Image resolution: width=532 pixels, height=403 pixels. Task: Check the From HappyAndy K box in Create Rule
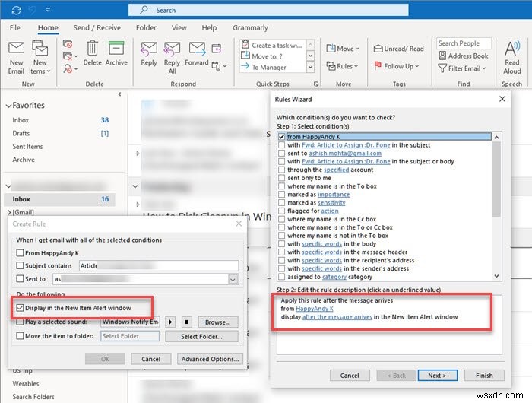(20, 253)
